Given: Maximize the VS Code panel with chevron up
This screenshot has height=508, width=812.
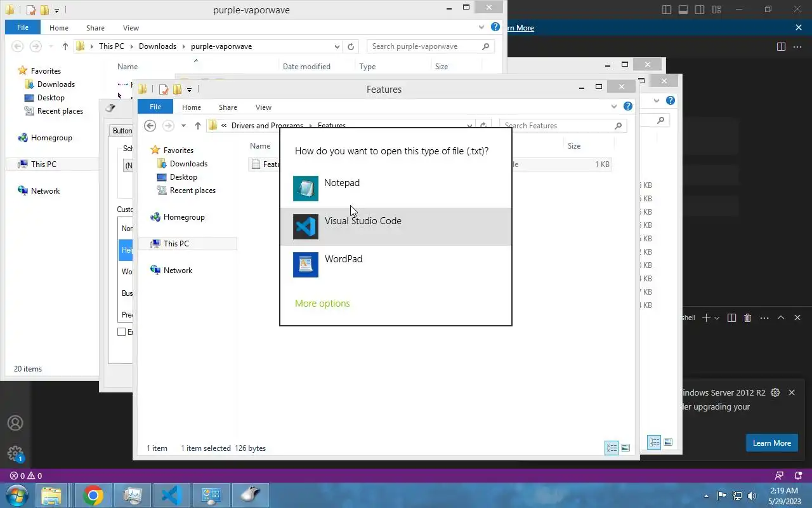Looking at the screenshot, I should coord(781,317).
